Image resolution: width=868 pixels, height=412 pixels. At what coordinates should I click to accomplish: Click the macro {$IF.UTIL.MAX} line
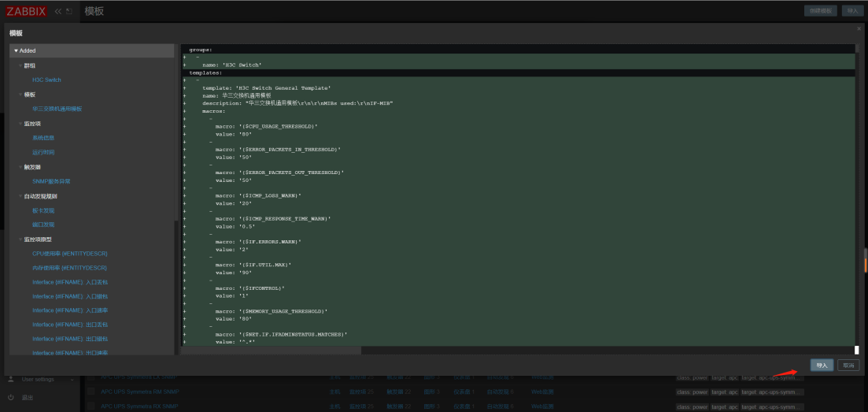(x=253, y=265)
